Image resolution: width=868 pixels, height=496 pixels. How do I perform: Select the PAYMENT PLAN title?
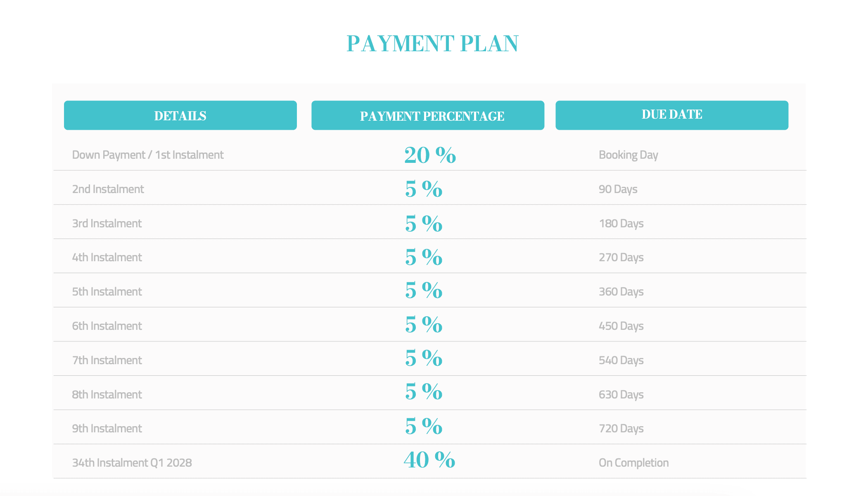[432, 43]
